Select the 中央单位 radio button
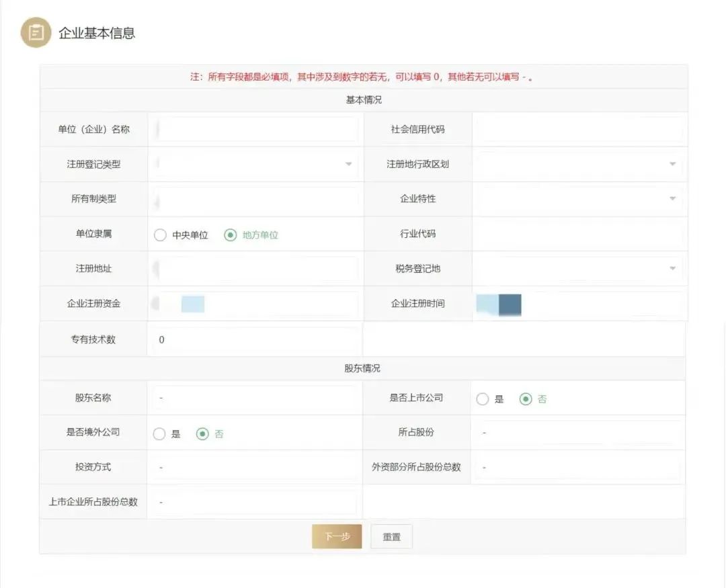Image resolution: width=726 pixels, height=588 pixels. point(160,235)
